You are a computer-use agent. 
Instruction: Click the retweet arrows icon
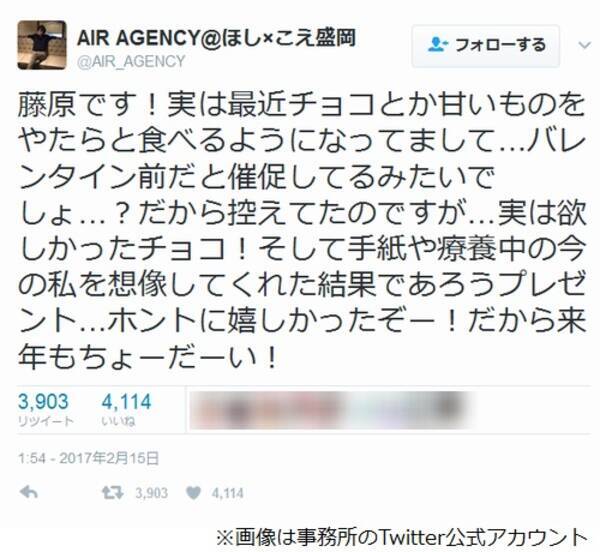click(x=112, y=493)
